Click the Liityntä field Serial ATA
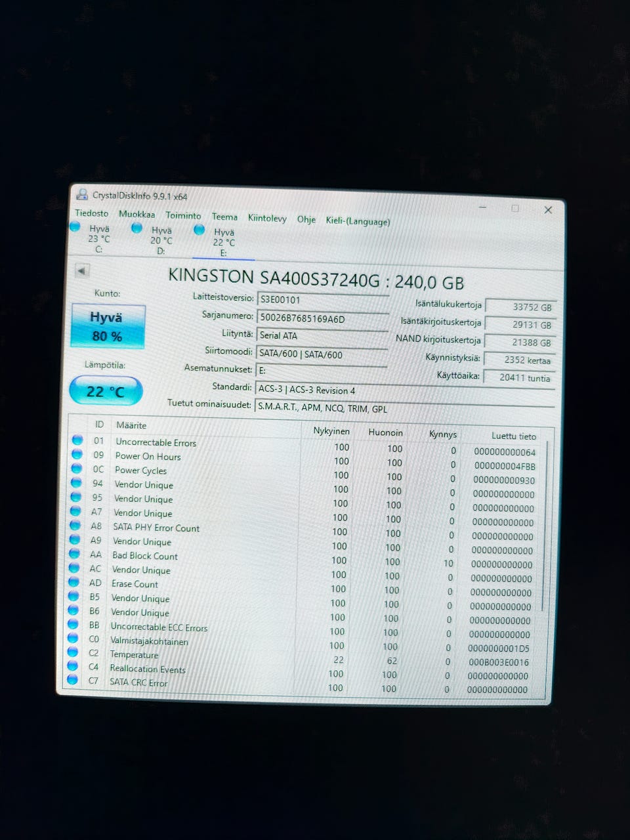The height and width of the screenshot is (840, 630). click(322, 336)
